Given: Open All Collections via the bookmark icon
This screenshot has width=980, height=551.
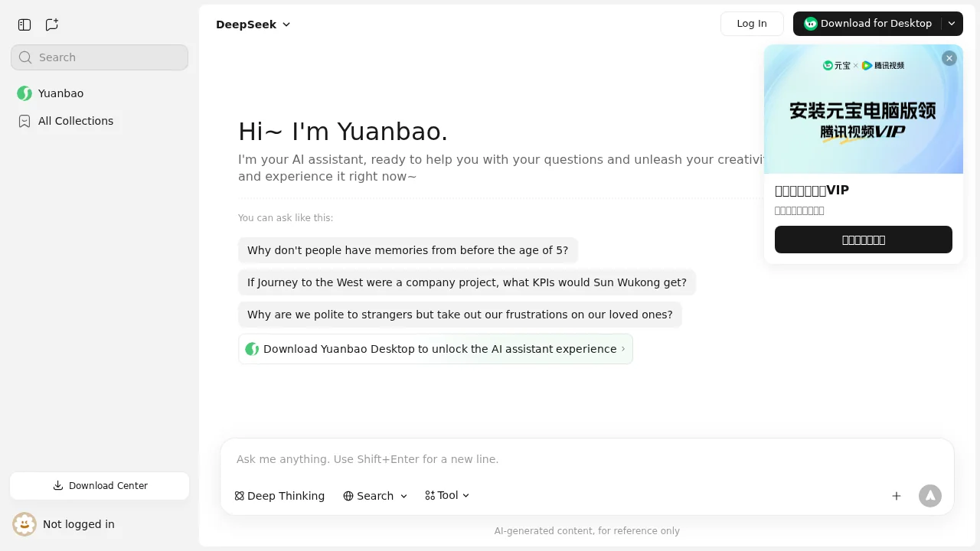Looking at the screenshot, I should pyautogui.click(x=24, y=121).
